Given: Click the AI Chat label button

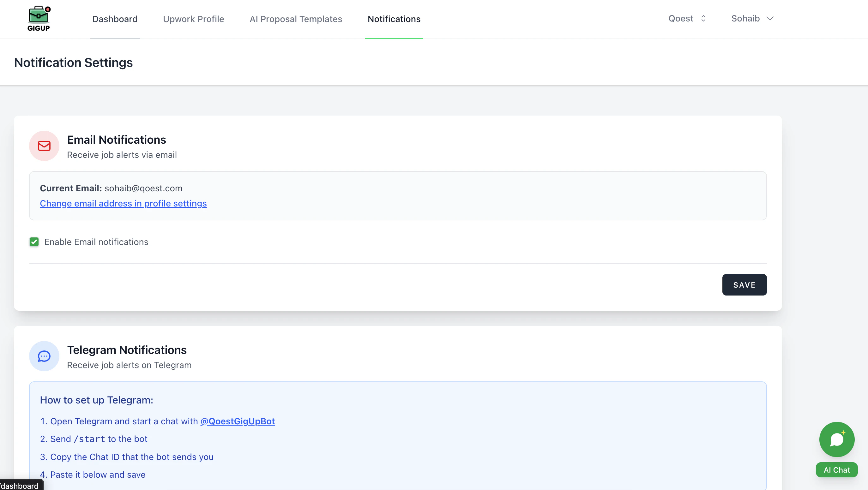Looking at the screenshot, I should coord(836,470).
